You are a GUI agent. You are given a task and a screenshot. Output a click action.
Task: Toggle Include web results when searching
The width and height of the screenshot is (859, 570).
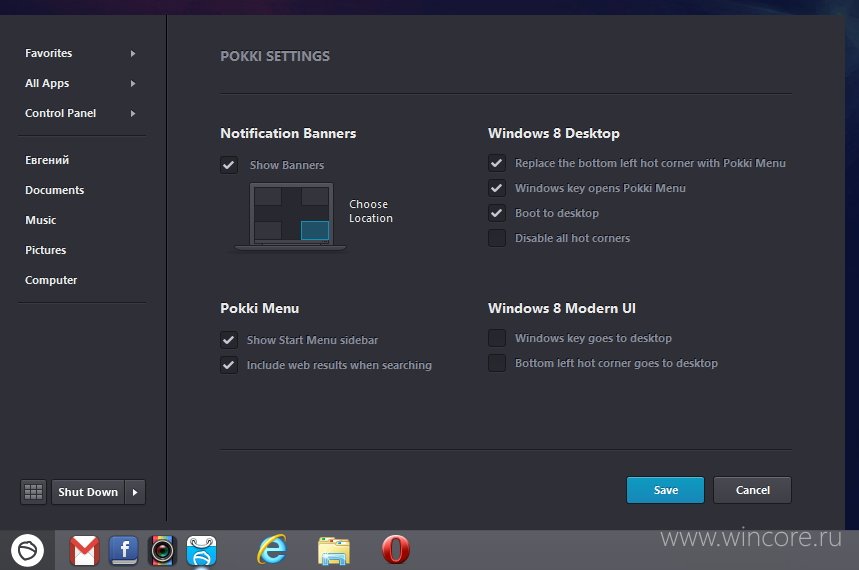point(229,365)
